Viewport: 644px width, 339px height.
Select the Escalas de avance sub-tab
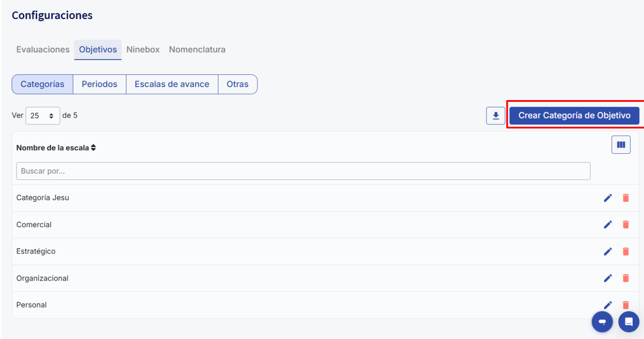tap(172, 84)
